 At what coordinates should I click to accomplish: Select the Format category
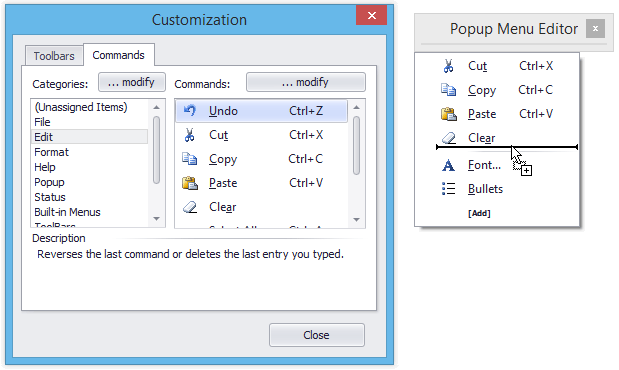pos(51,152)
